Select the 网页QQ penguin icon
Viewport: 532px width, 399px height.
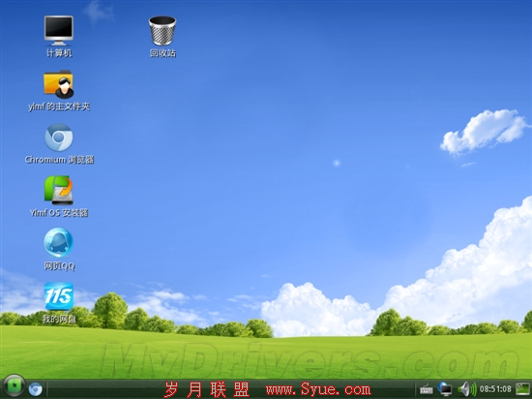[x=59, y=242]
